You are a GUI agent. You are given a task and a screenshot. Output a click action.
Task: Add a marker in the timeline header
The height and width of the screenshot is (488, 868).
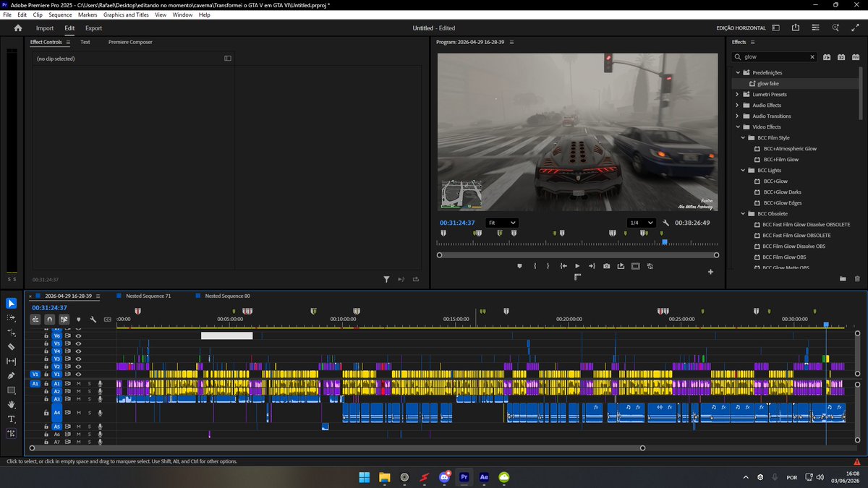click(x=78, y=319)
